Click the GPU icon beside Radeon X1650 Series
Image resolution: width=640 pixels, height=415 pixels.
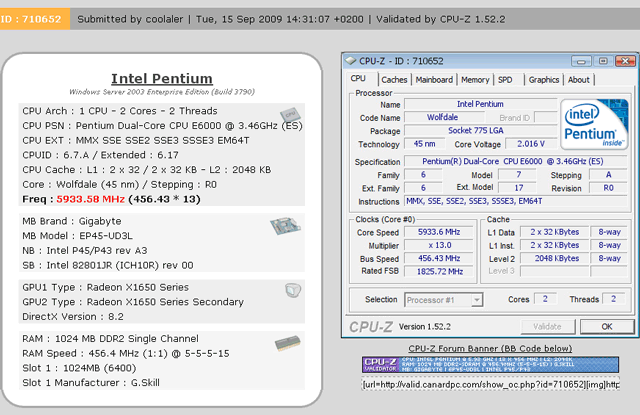[293, 290]
